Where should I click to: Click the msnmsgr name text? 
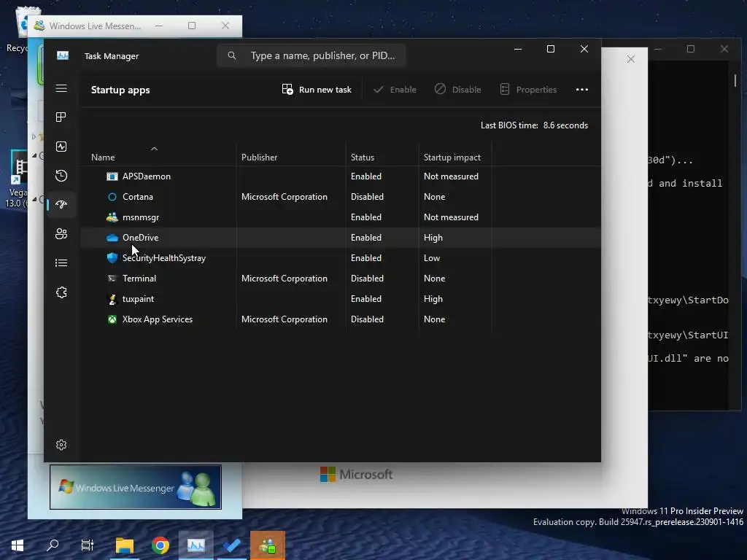pyautogui.click(x=141, y=217)
